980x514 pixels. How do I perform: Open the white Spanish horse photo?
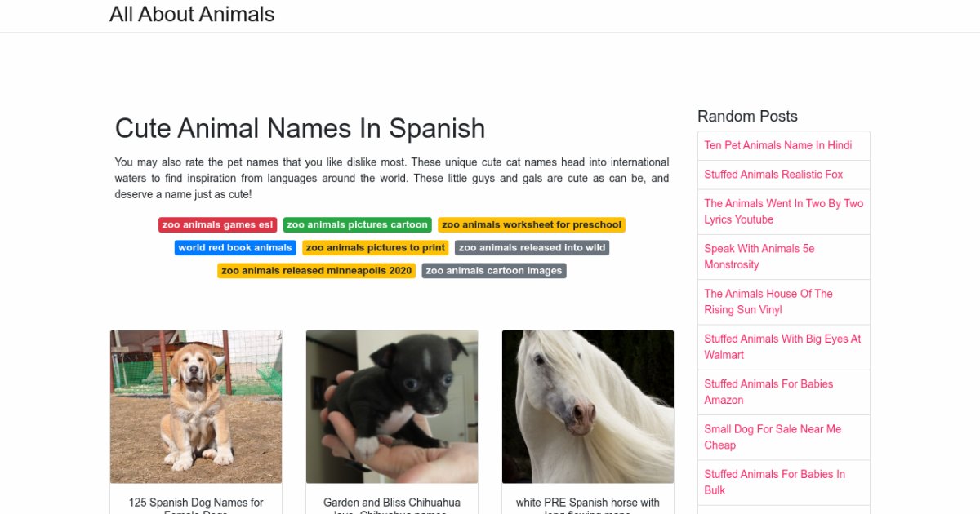click(588, 406)
